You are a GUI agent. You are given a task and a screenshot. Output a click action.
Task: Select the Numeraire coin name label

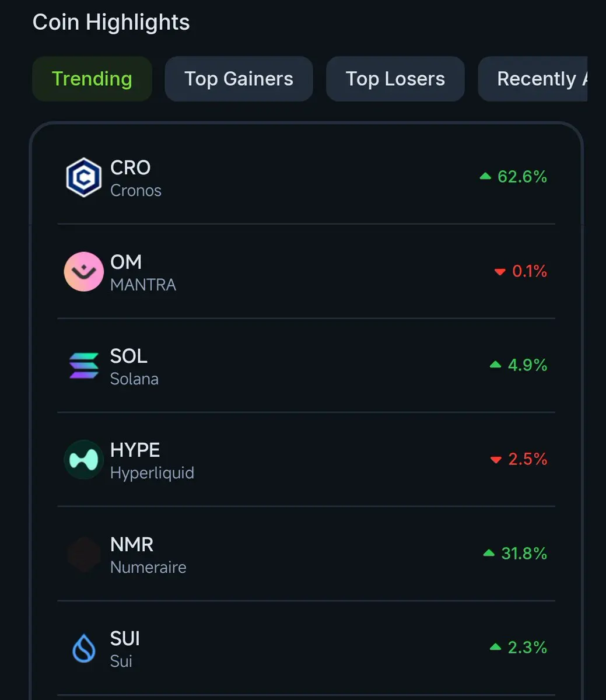[148, 567]
